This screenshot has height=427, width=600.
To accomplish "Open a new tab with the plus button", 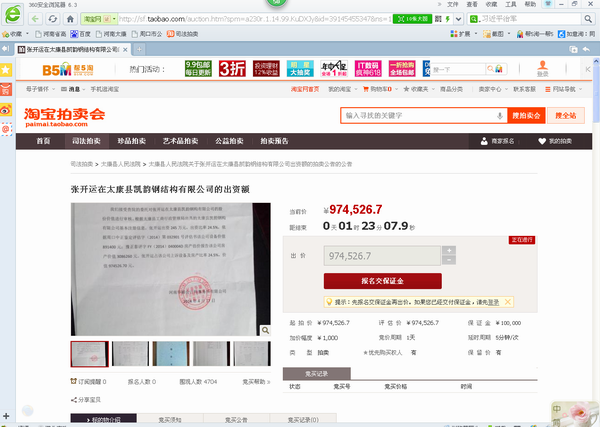I will [x=139, y=49].
